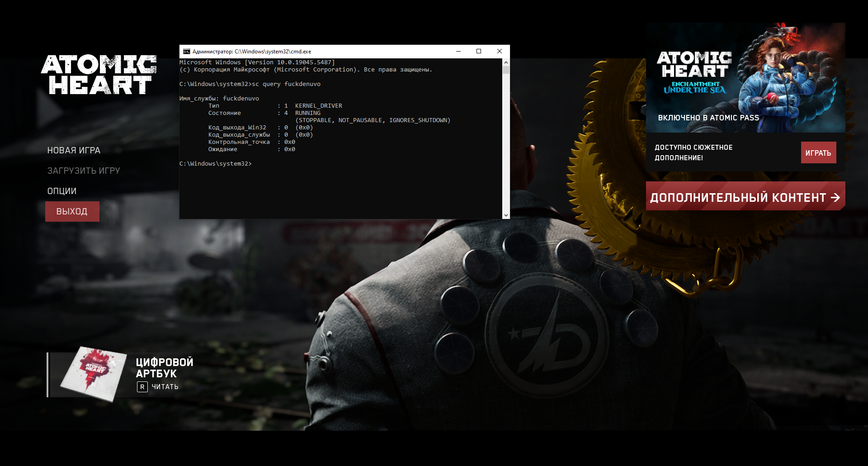Click ЧИТАТЬ to read the artbook
Image resolution: width=868 pixels, height=466 pixels.
pyautogui.click(x=165, y=387)
